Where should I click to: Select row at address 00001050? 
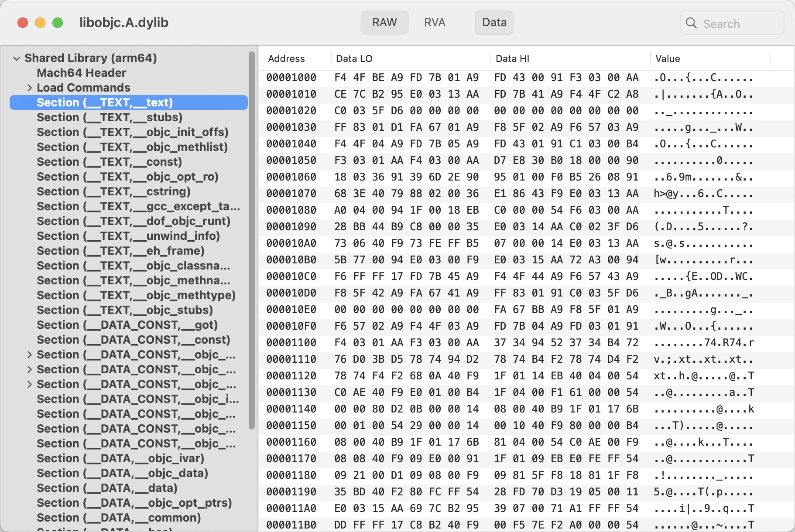click(x=527, y=160)
